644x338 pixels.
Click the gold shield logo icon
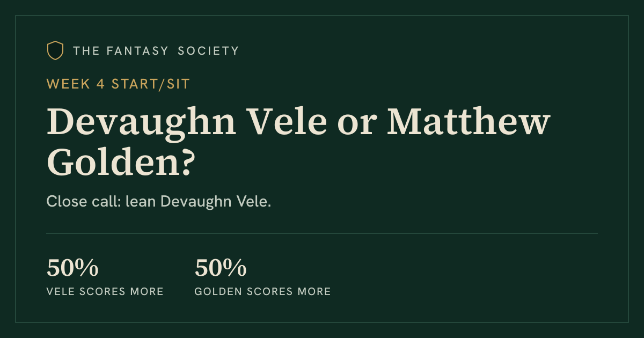[x=55, y=50]
